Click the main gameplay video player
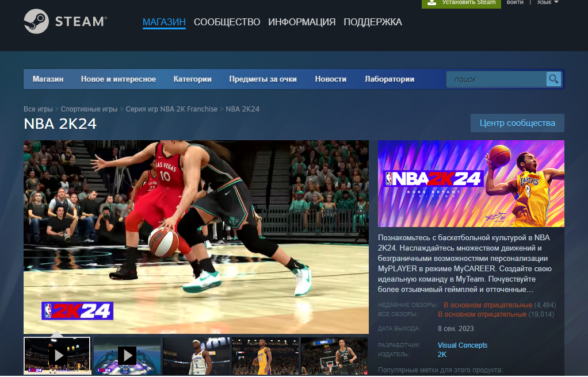The width and height of the screenshot is (588, 377). pos(196,237)
